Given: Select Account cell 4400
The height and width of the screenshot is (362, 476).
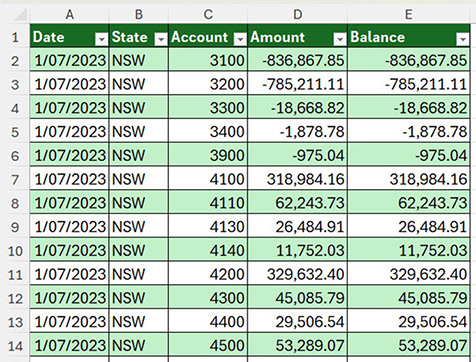Looking at the screenshot, I should (x=208, y=322).
